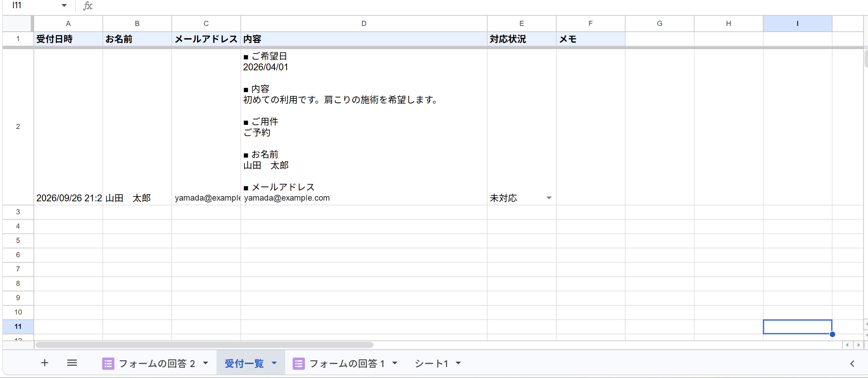Click horizontal scroll right arrow
Viewport: 868px width, 378px height.
point(858,345)
